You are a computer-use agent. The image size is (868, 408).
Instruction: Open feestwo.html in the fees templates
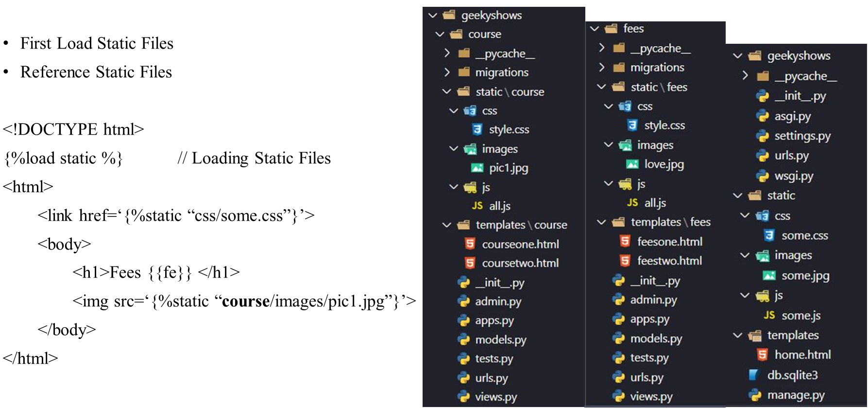pos(669,261)
